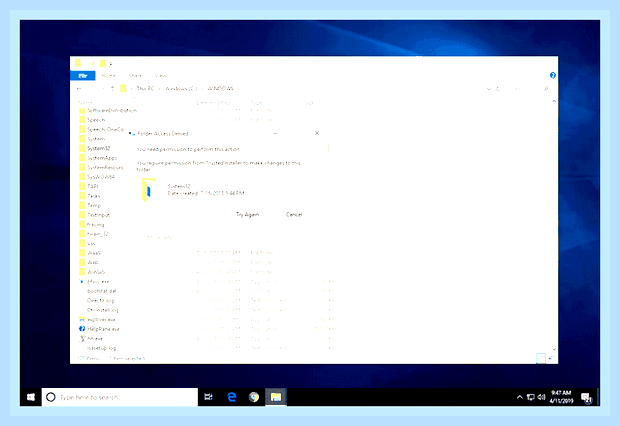
Task: Refresh the current folder view
Action: (498, 89)
